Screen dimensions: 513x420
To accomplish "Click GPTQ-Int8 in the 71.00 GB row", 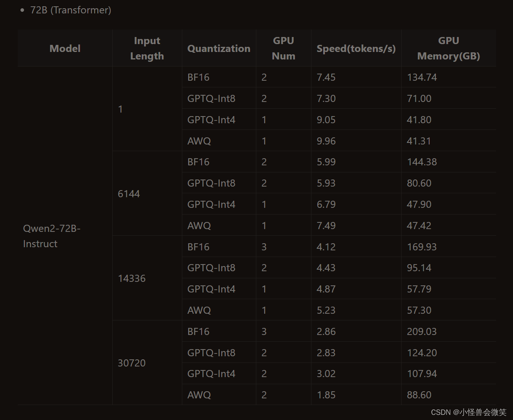I will click(211, 98).
